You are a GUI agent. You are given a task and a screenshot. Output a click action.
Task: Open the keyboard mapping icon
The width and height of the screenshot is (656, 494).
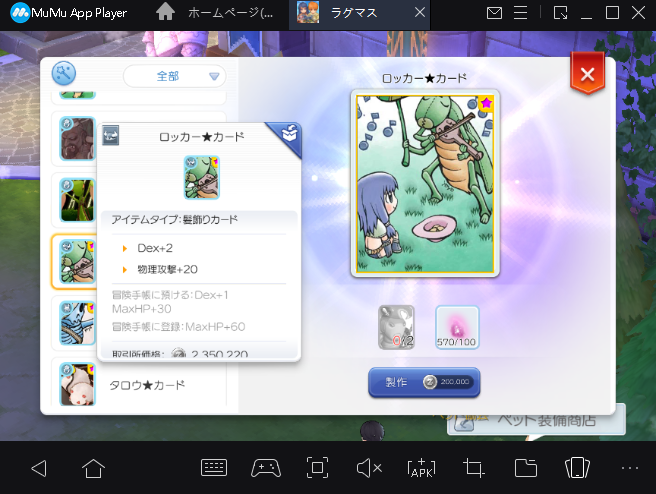point(214,468)
